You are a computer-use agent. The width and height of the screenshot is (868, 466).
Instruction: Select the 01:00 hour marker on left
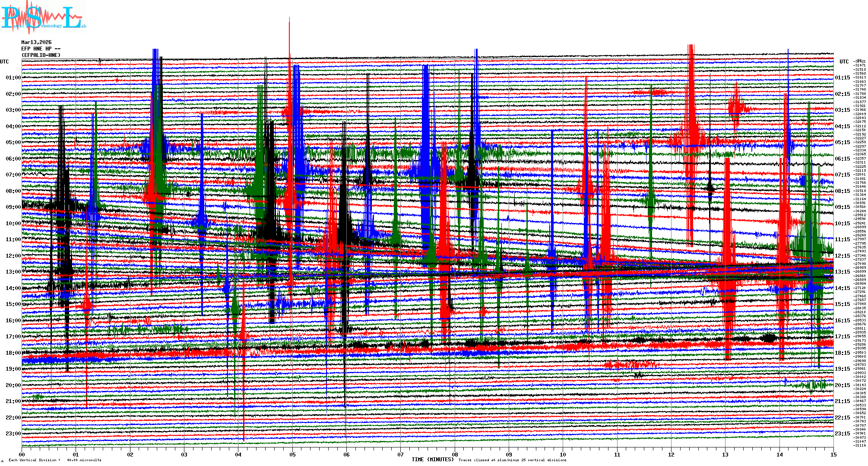pos(13,78)
